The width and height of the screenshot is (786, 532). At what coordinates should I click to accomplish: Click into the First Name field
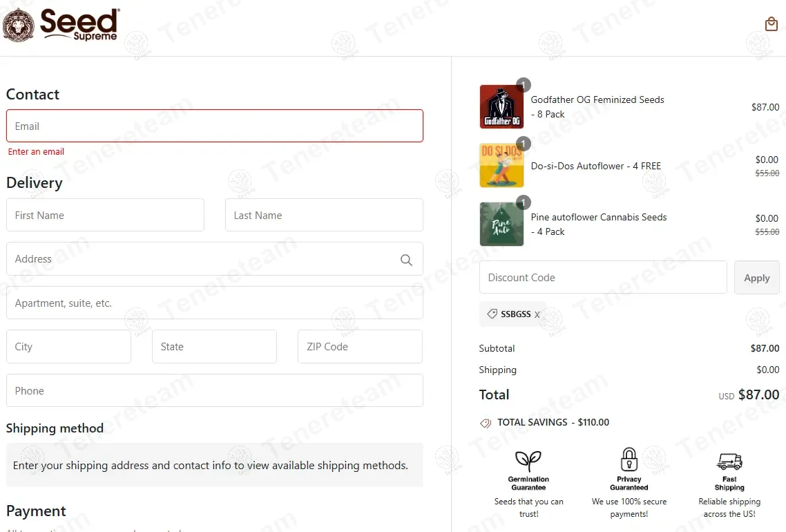pos(105,216)
